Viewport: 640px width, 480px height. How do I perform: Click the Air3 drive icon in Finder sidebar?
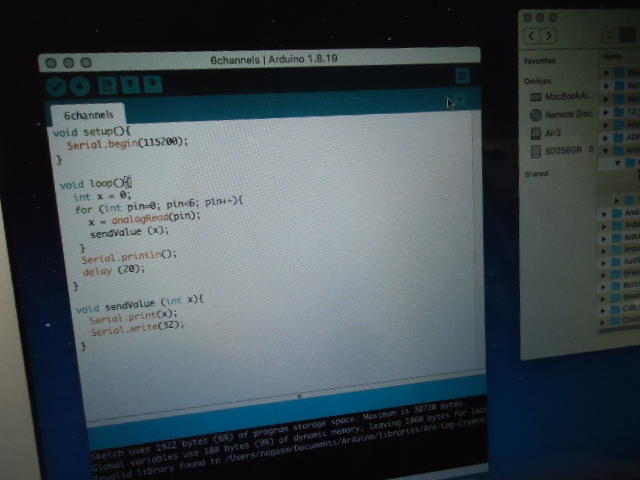pos(536,133)
